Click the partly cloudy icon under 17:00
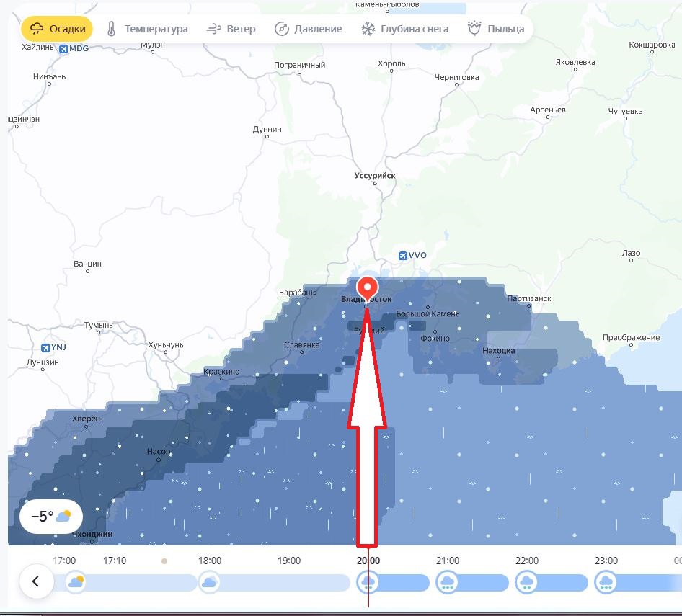This screenshot has width=682, height=616. click(x=75, y=582)
